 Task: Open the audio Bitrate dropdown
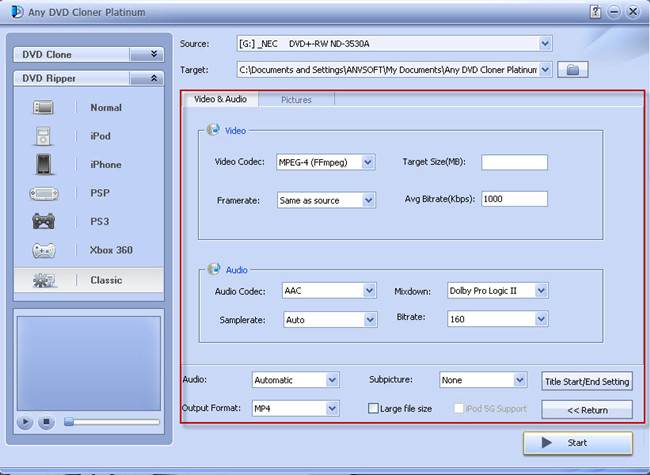click(541, 319)
